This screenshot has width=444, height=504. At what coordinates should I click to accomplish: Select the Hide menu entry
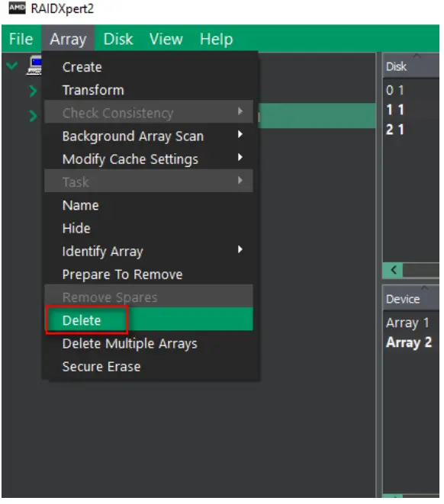tap(149, 228)
